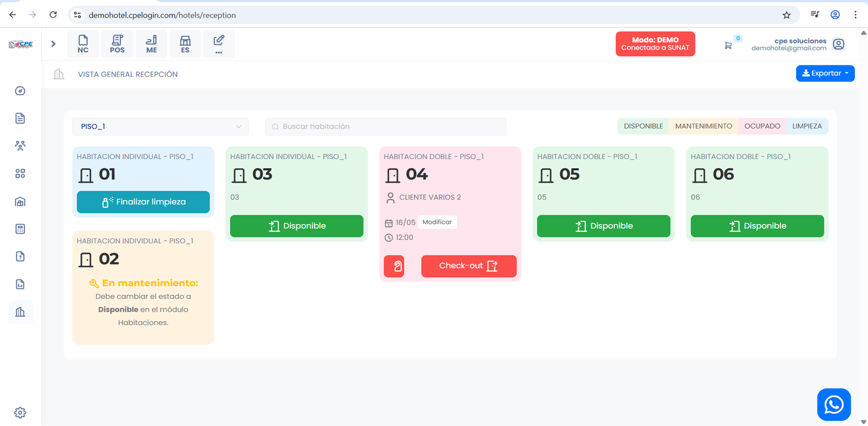868x426 pixels.
Task: Open the PISO_1 floor dropdown
Action: [160, 126]
